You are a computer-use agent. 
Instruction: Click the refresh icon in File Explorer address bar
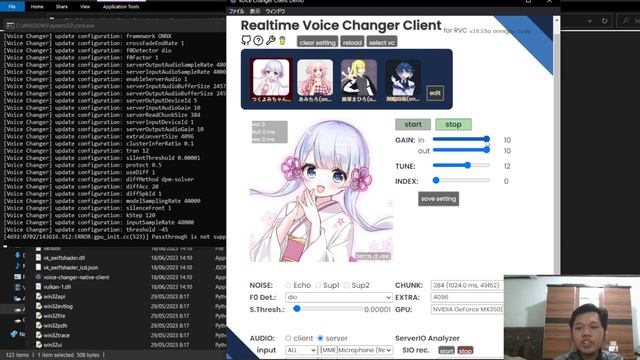(604, 20)
